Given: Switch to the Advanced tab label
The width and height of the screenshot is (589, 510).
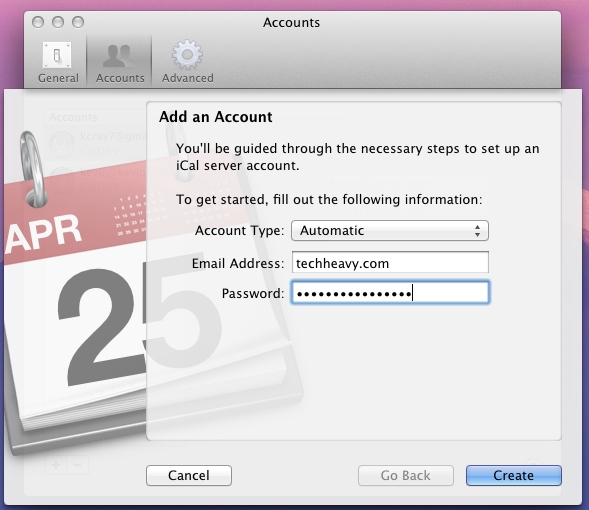Looking at the screenshot, I should 187,78.
